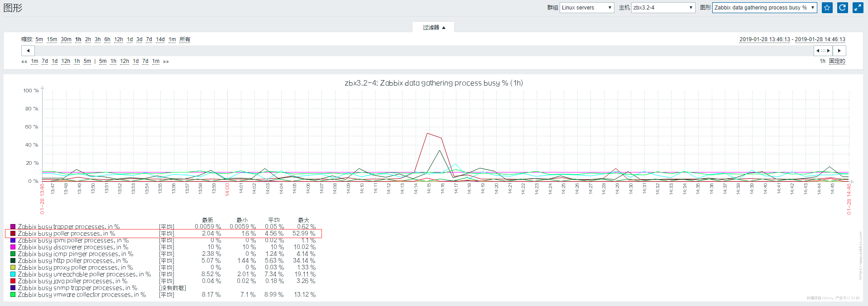Add graph to favorites with star icon
Screen dimensions: 868x306
point(827,8)
